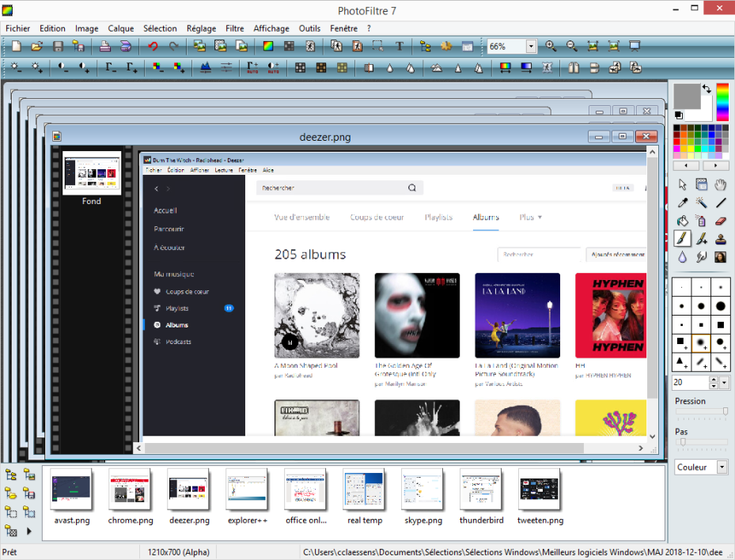Choose the Eraser tool in the palette
Screen dimensions: 735x560
(720, 221)
